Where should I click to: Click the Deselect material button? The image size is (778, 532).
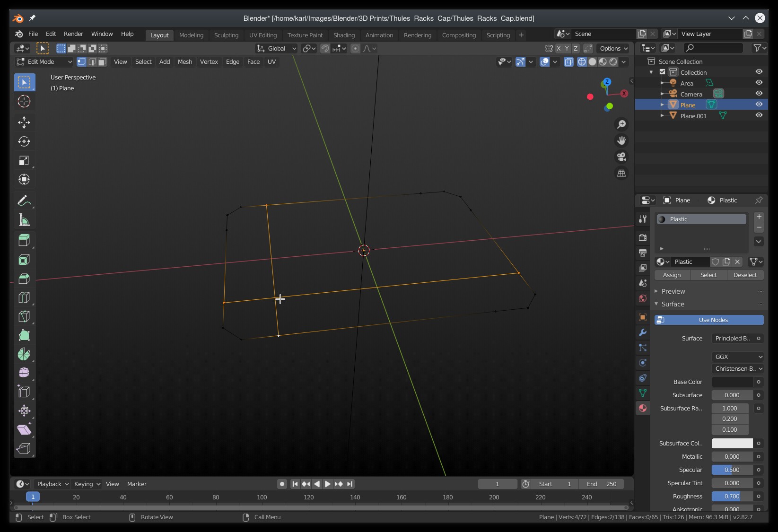coord(745,275)
